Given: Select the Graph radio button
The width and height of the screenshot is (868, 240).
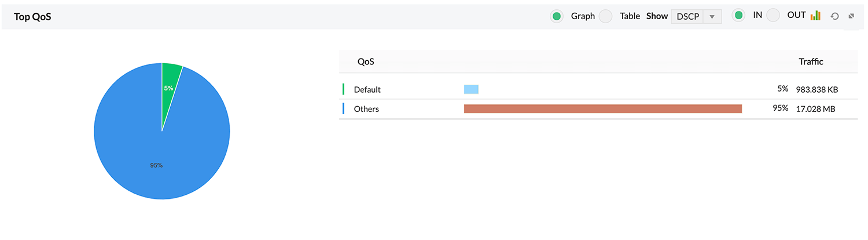Looking at the screenshot, I should pos(557,16).
